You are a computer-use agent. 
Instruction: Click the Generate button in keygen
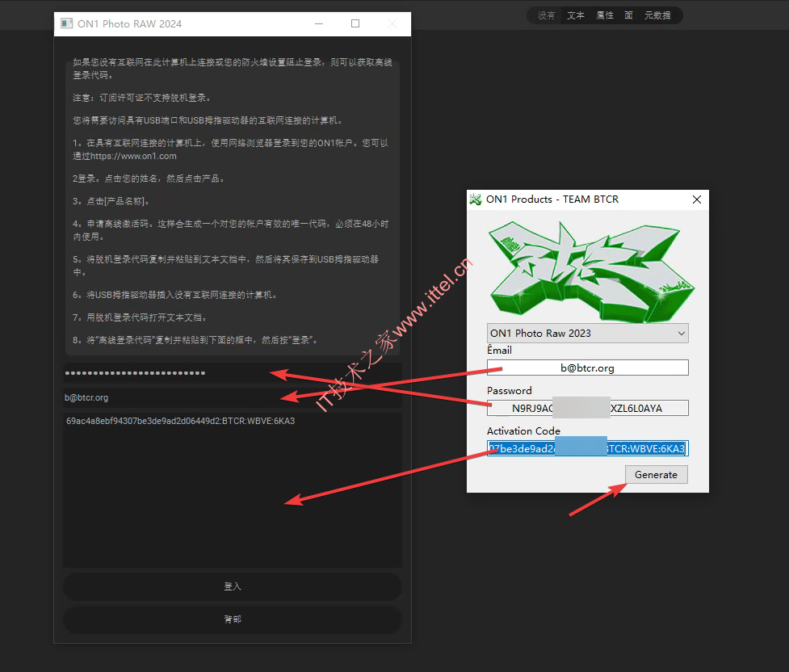(x=657, y=475)
